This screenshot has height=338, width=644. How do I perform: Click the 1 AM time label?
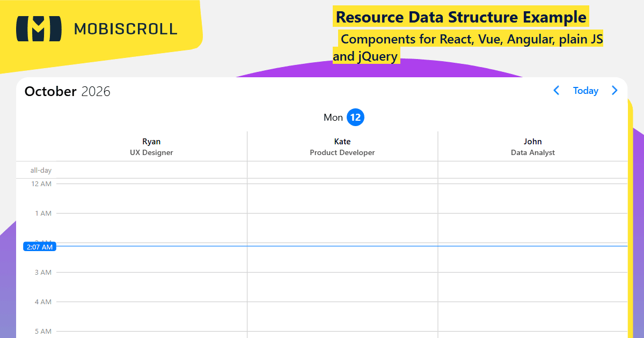(x=43, y=214)
